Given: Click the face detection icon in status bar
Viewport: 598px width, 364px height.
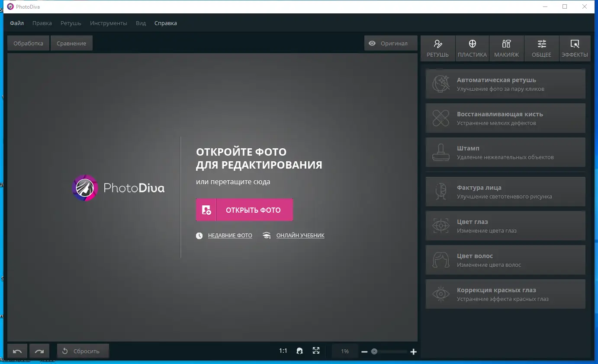Looking at the screenshot, I should 300,351.
